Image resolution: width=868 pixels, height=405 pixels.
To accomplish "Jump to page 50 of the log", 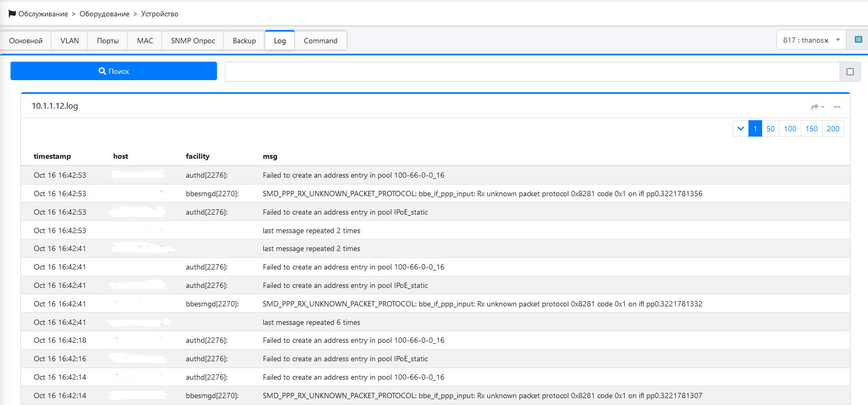I will pyautogui.click(x=770, y=129).
